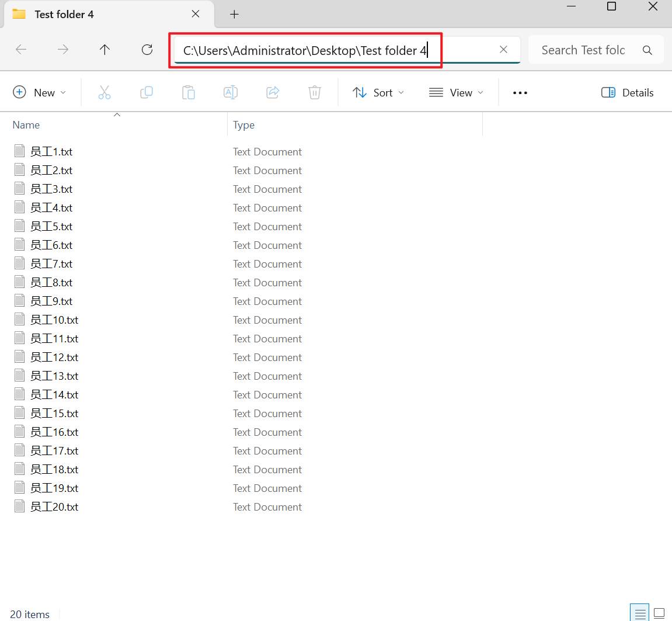Click the Share icon in toolbar
672x621 pixels.
pyautogui.click(x=273, y=92)
